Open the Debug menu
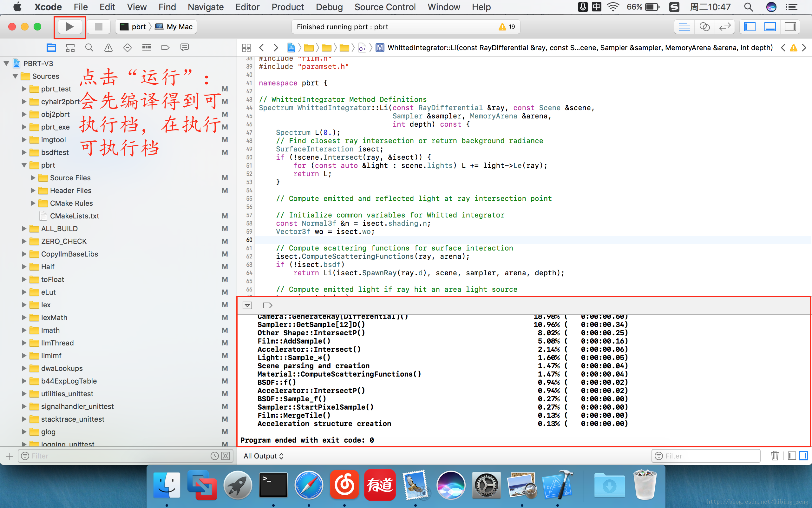 click(329, 7)
